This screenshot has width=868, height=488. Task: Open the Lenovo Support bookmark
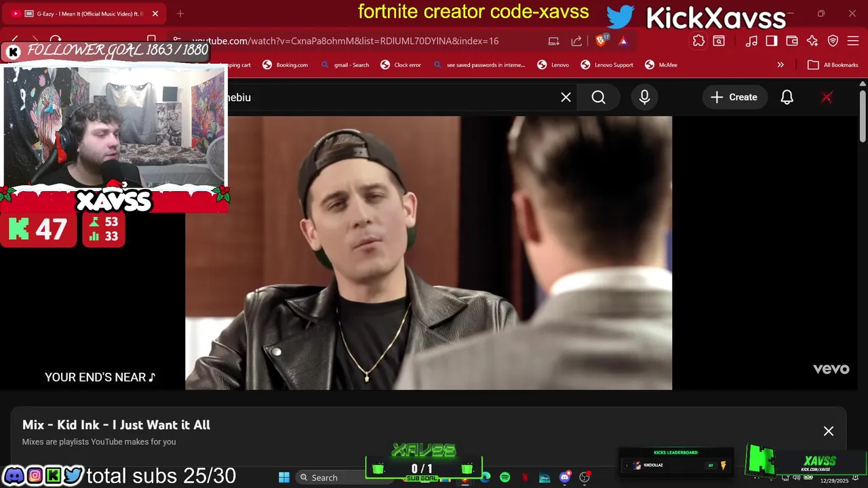pos(607,65)
